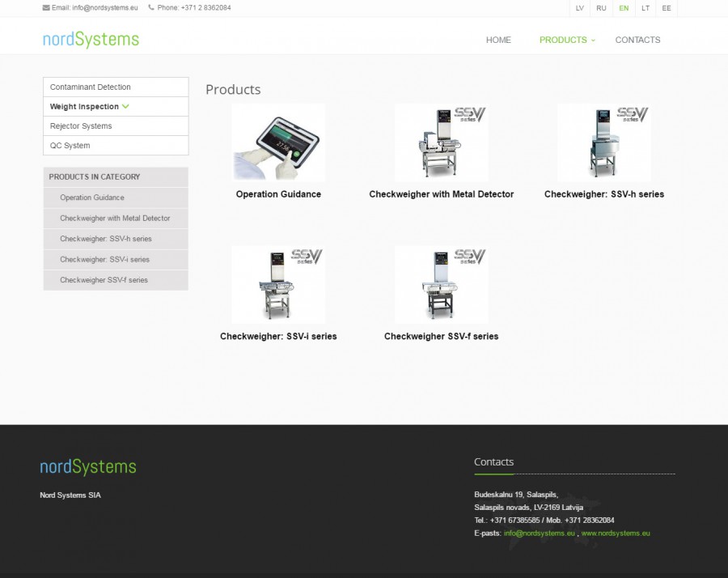
Task: Click the nordSystems logo in the header
Action: 91,40
